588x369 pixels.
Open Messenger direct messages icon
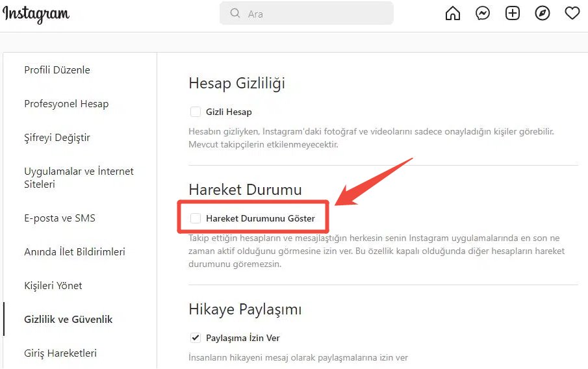[x=483, y=14]
